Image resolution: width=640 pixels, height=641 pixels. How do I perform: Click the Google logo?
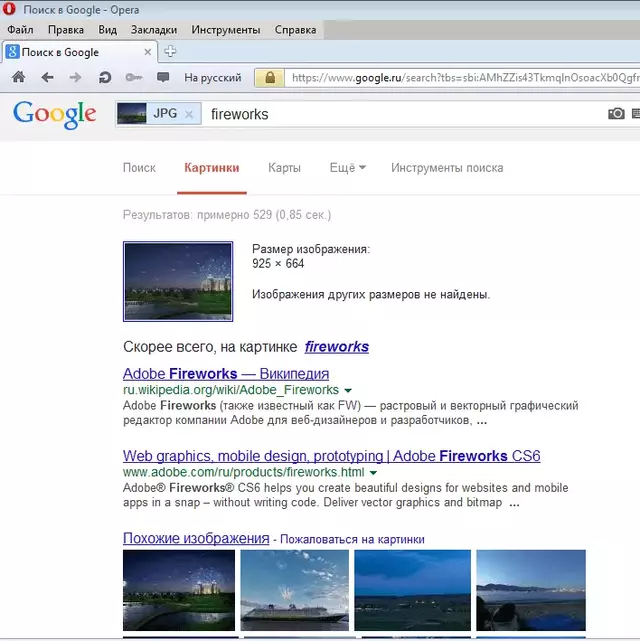tap(55, 115)
